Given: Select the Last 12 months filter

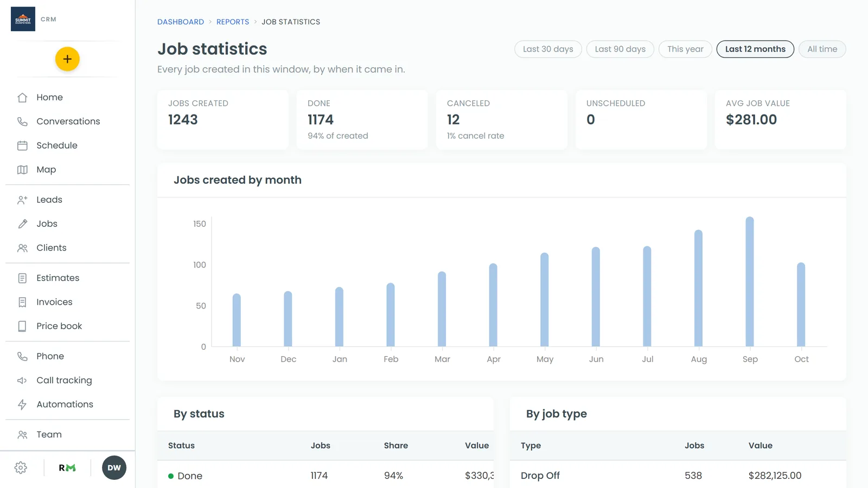Looking at the screenshot, I should (755, 49).
